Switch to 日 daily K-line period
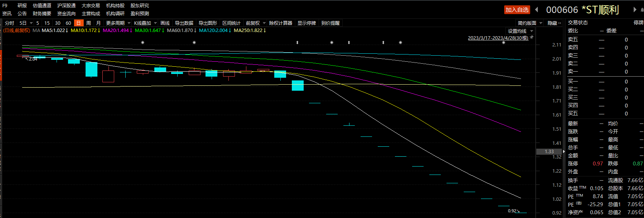 pyautogui.click(x=78, y=23)
